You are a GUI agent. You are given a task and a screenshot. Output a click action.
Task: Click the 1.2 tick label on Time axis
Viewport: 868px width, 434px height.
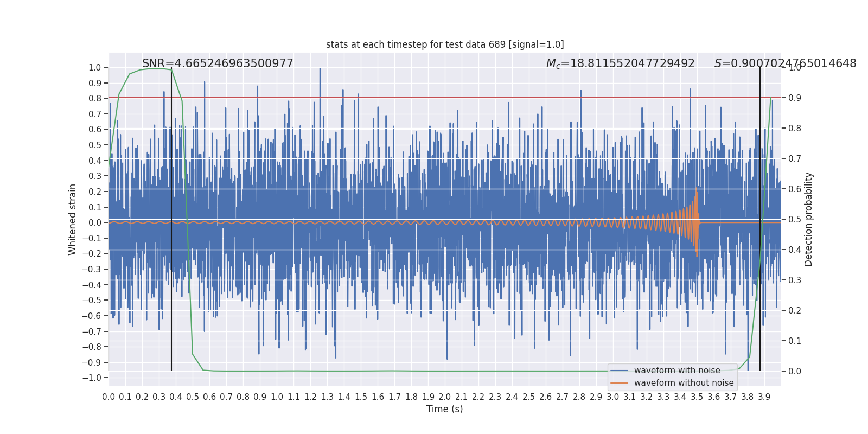[x=310, y=397]
